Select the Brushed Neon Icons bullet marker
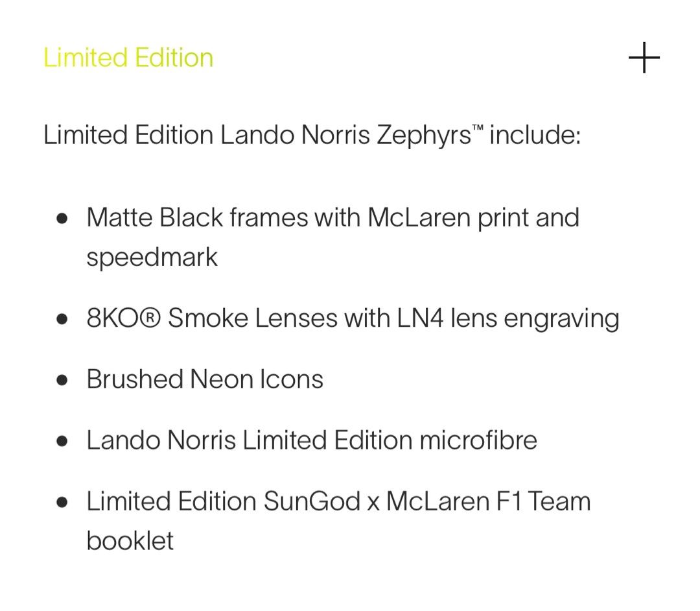The height and width of the screenshot is (611, 700). (x=62, y=378)
